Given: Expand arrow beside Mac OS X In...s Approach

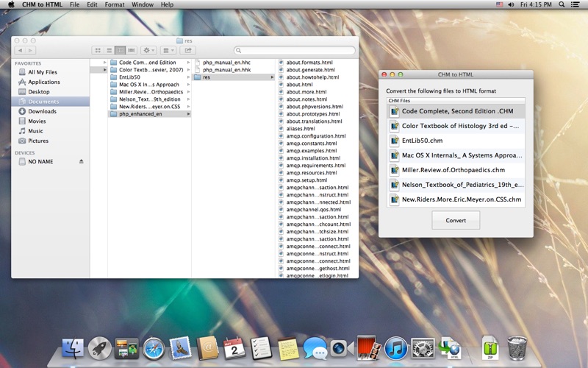Looking at the screenshot, I should [x=189, y=85].
